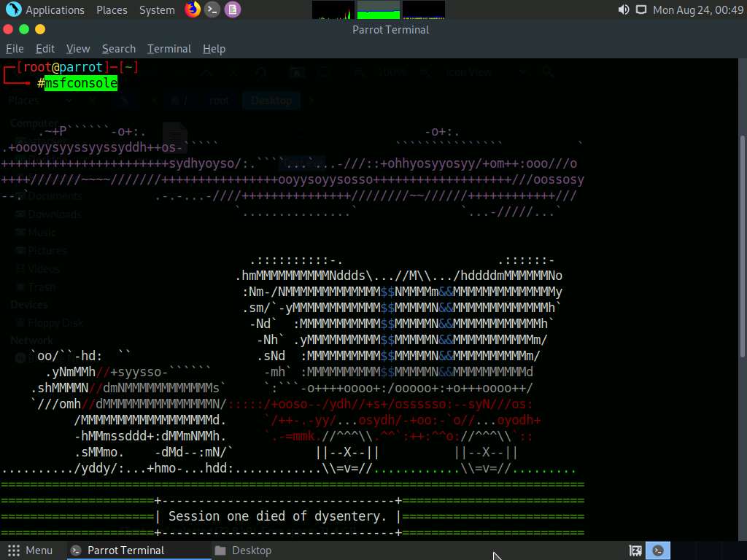Click the 'Session one died of dysentery.' text

(277, 516)
